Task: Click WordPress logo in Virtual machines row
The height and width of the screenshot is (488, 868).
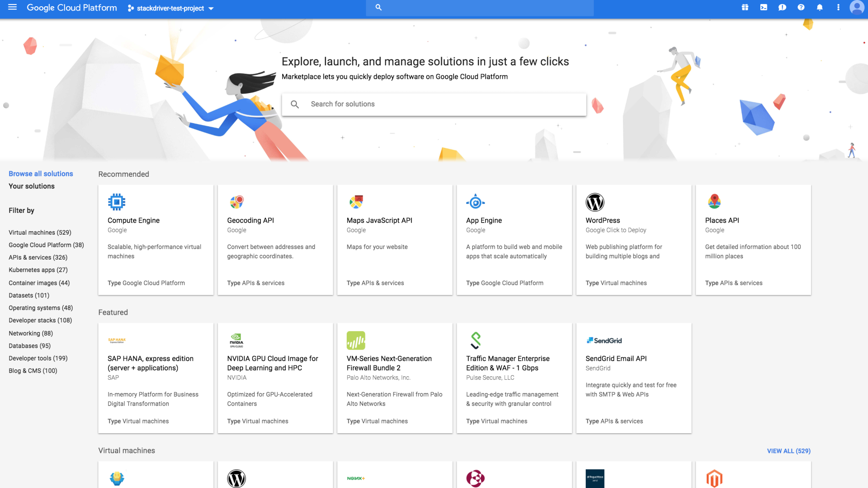Action: pos(236,479)
